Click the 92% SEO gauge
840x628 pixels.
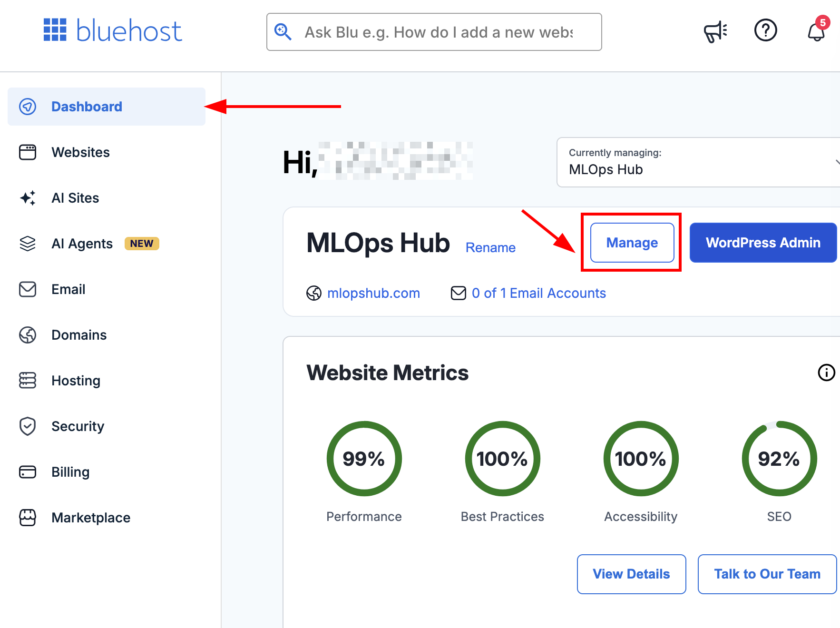[x=780, y=459]
